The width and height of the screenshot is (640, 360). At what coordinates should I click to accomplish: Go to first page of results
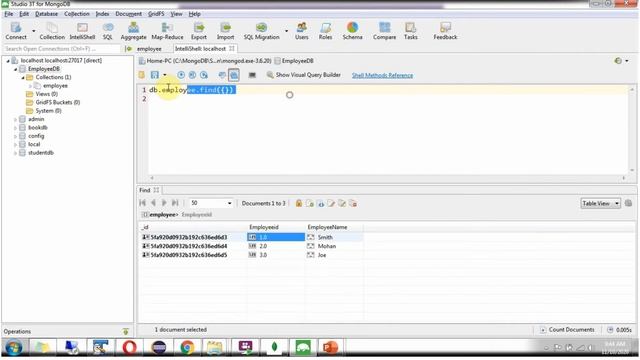point(142,203)
